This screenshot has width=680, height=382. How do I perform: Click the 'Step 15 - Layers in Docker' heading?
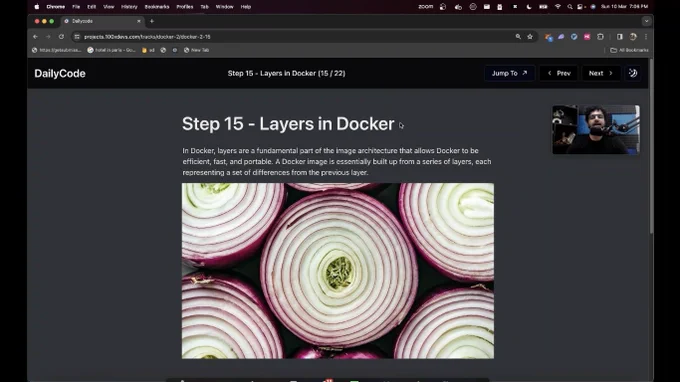click(288, 124)
